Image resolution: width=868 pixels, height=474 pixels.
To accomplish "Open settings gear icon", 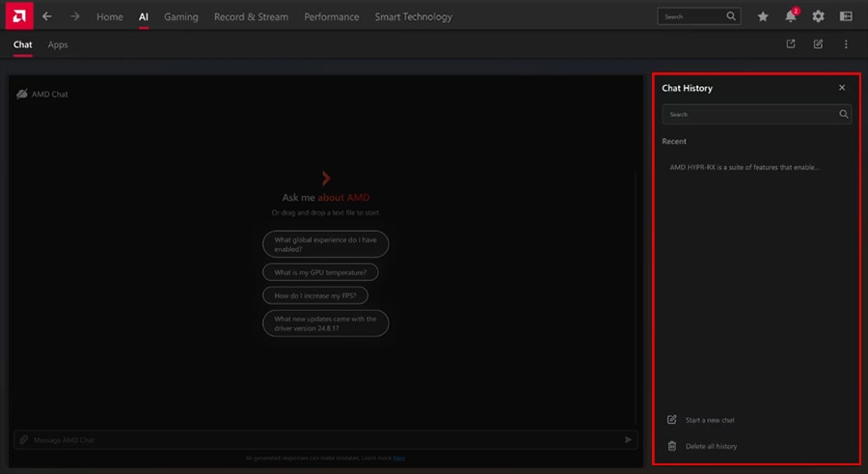I will (818, 16).
